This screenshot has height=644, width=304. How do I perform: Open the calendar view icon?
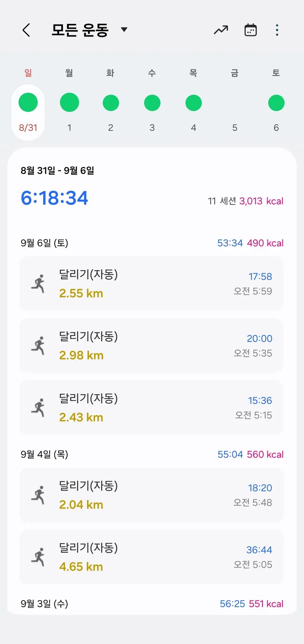(x=250, y=30)
